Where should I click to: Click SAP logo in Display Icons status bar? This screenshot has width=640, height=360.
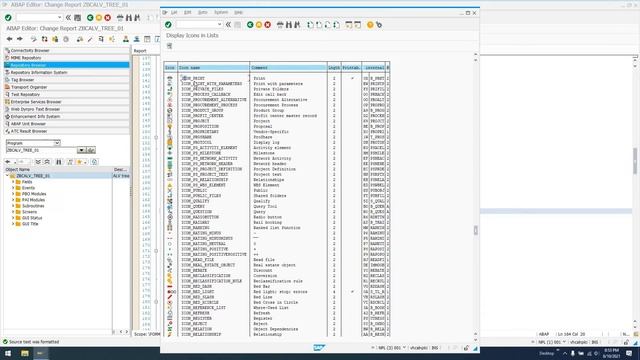pos(319,348)
